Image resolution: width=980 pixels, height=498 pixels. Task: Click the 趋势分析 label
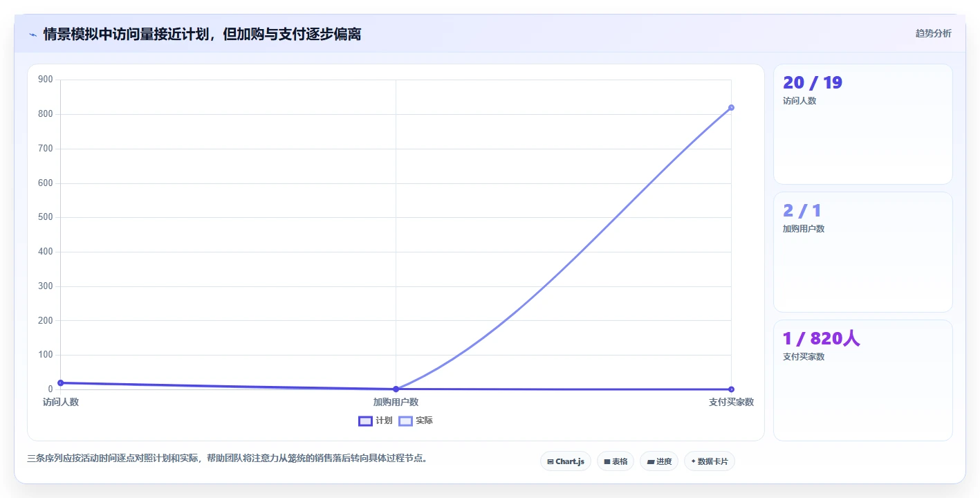click(x=933, y=33)
